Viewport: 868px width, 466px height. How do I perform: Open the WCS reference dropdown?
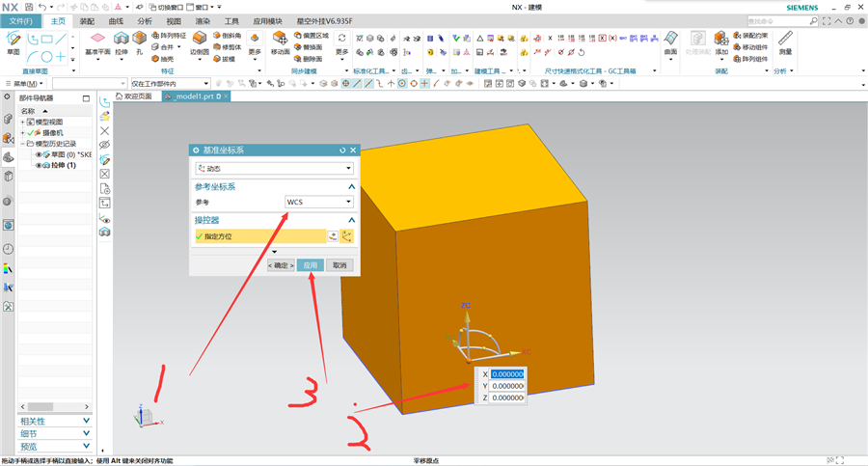tap(319, 202)
